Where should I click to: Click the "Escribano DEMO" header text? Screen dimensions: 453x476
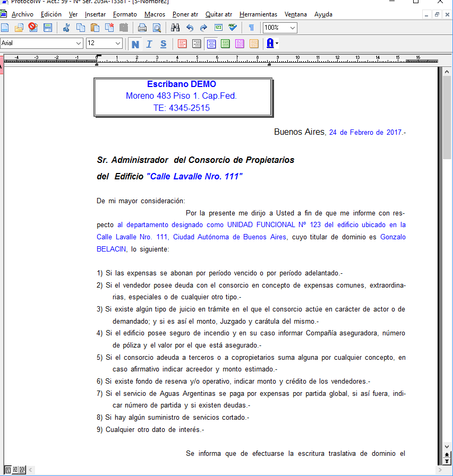[182, 84]
